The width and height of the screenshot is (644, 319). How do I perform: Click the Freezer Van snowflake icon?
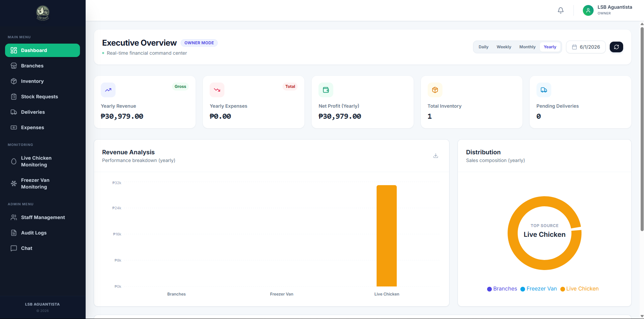click(x=14, y=183)
